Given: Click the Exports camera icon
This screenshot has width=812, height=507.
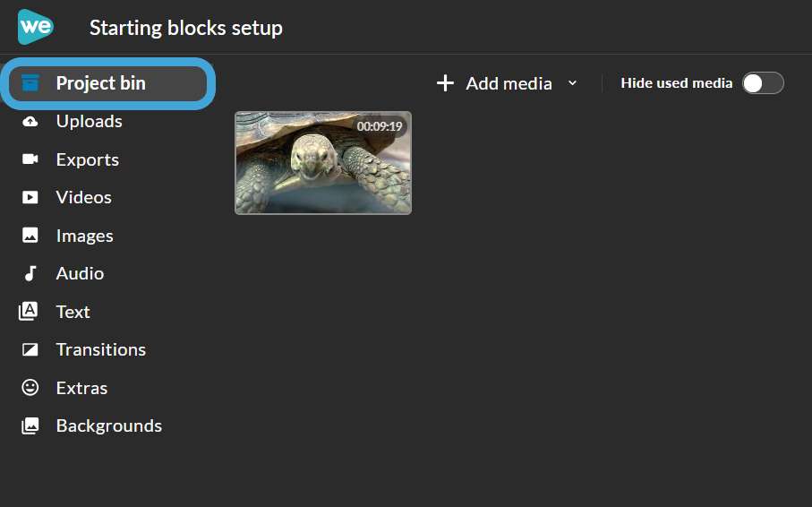Looking at the screenshot, I should 30,159.
